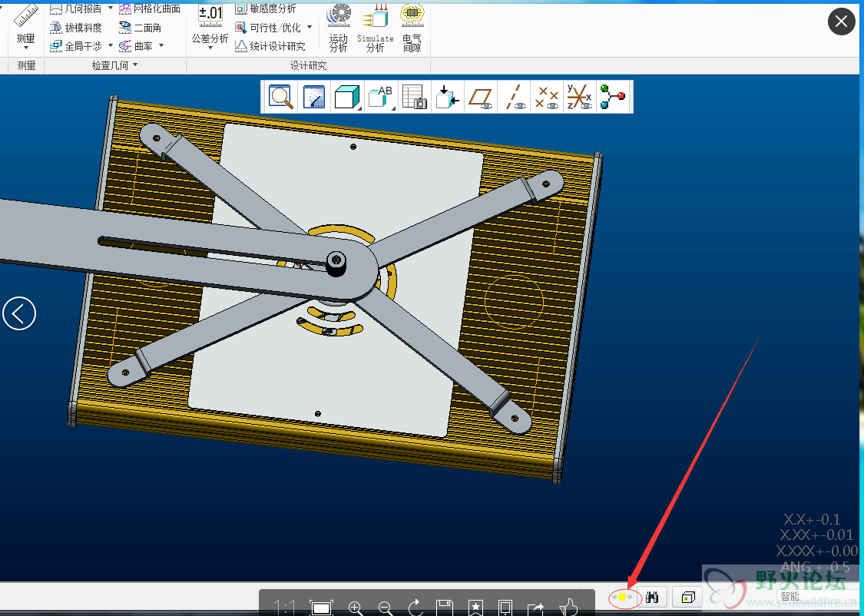This screenshot has height=616, width=864.
Task: Expand the 可行性/优化 dropdown arrow
Action: 310,27
